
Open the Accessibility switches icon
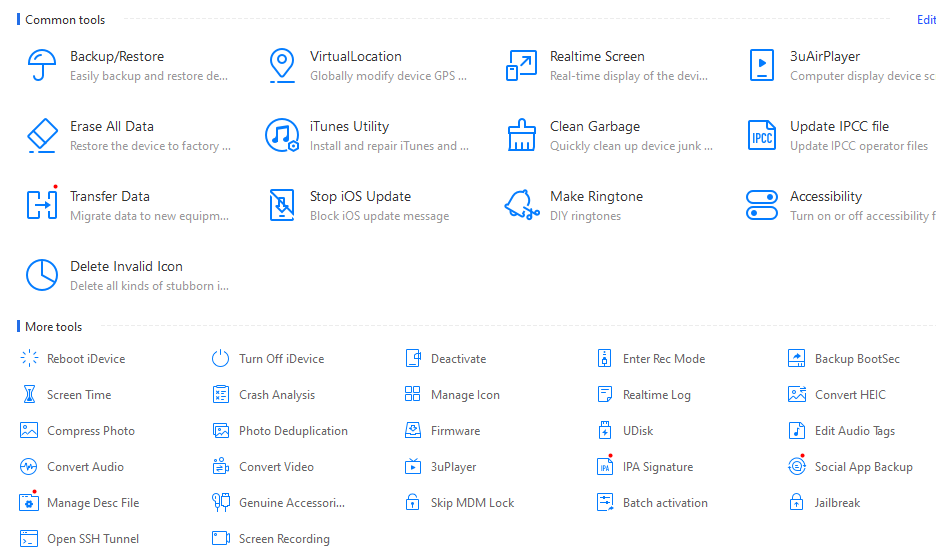pyautogui.click(x=762, y=205)
